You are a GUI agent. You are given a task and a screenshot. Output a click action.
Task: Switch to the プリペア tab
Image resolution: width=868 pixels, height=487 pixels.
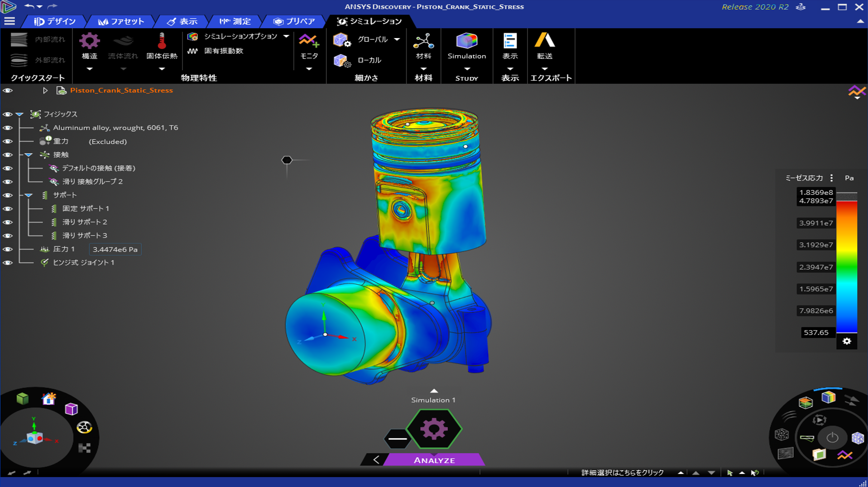point(294,21)
